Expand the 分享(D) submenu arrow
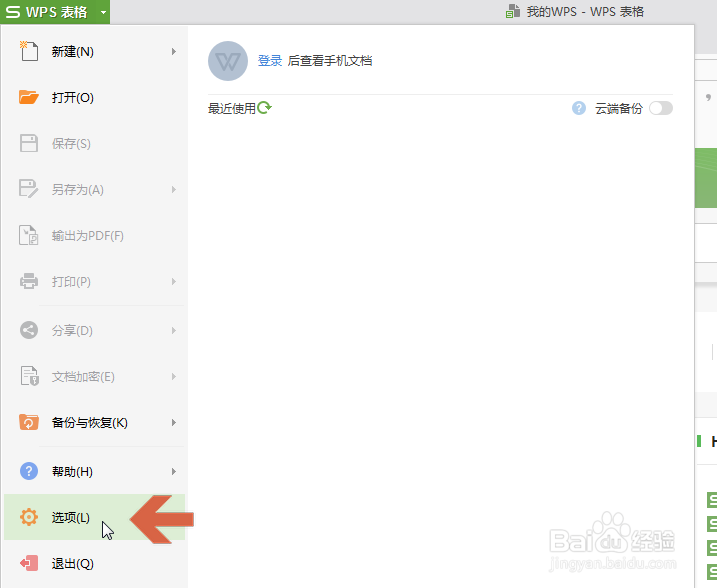The width and height of the screenshot is (717, 588). (x=174, y=330)
